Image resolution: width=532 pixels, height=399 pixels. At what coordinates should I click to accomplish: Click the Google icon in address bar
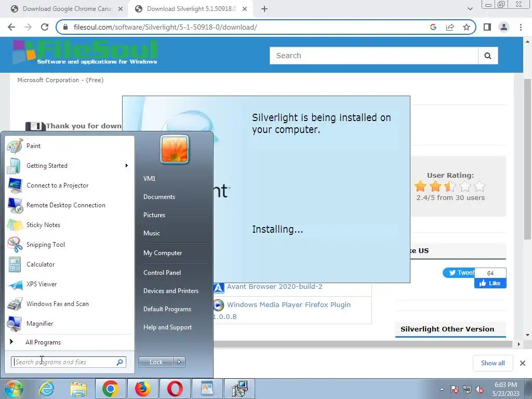[x=433, y=27]
